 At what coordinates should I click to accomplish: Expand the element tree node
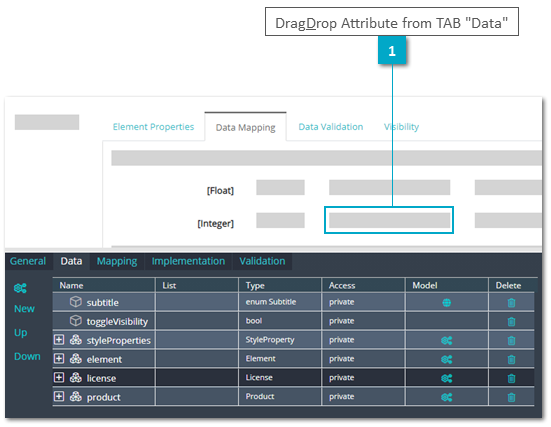(x=59, y=359)
